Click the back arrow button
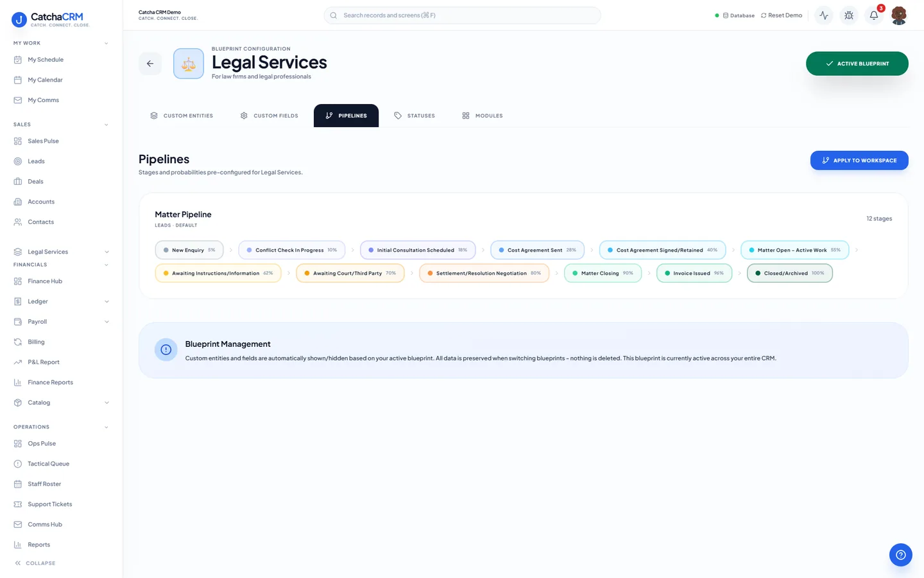This screenshot has width=924, height=578. [x=150, y=64]
